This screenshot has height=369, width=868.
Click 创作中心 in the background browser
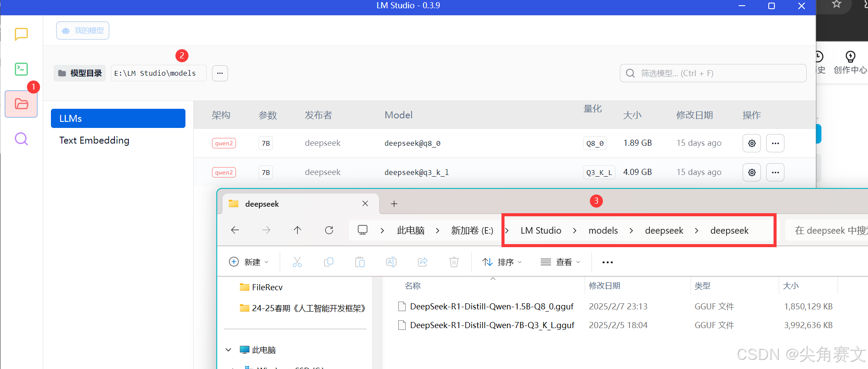point(850,63)
